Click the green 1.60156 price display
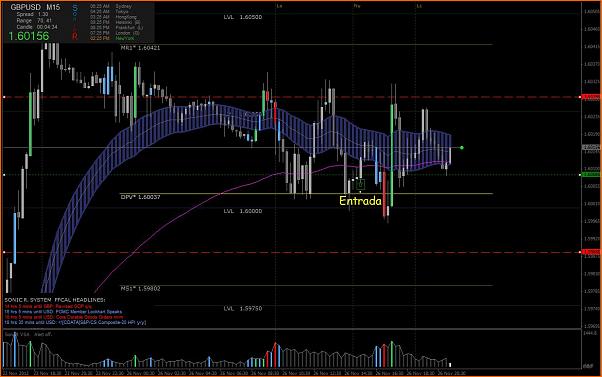Viewport: 602px width, 377px height. [x=29, y=36]
